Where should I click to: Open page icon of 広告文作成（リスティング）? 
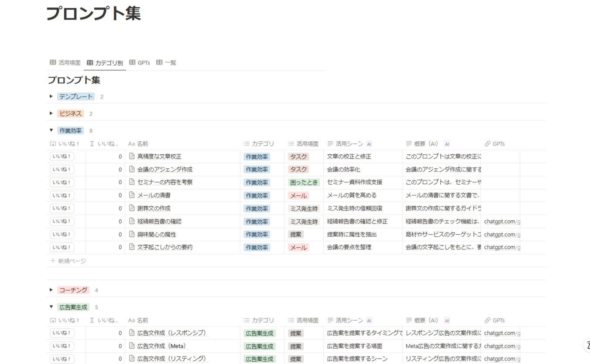132,358
